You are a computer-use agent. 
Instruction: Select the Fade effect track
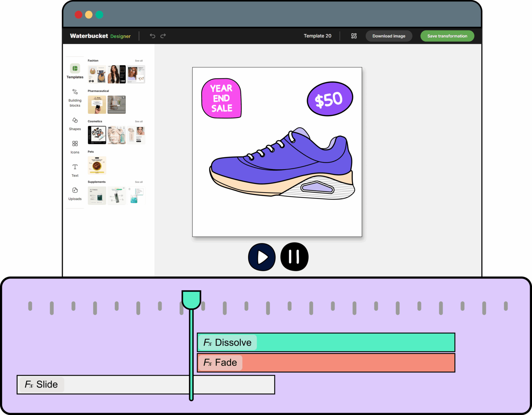(x=326, y=363)
